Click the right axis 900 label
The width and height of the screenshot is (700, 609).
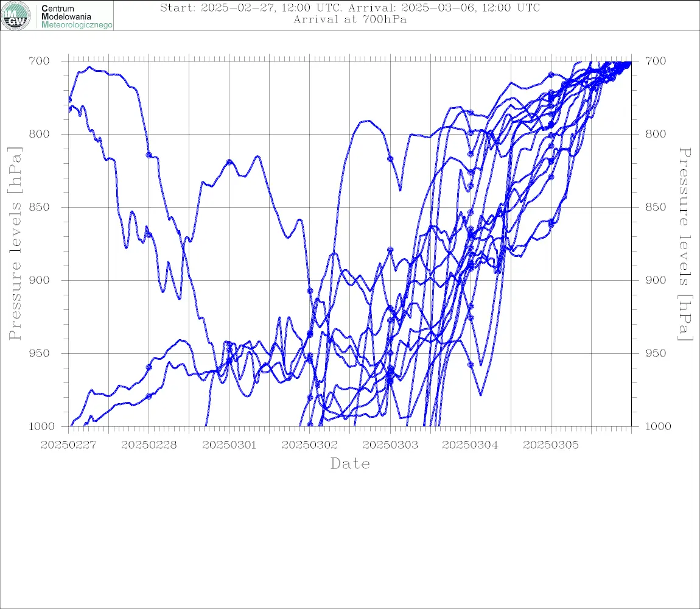point(656,280)
